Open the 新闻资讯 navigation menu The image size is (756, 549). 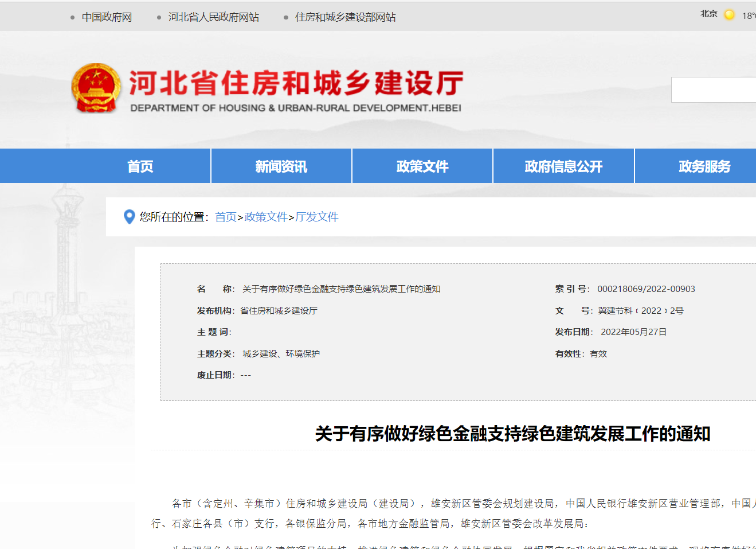[281, 166]
